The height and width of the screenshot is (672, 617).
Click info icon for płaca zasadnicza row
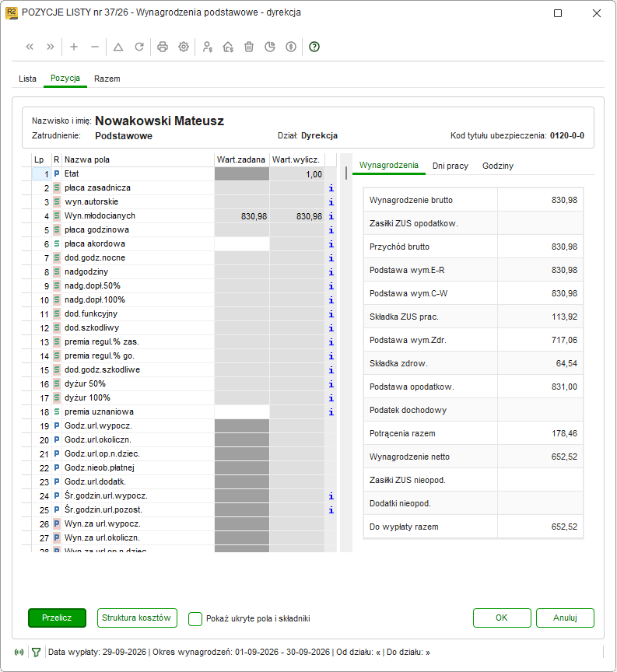point(331,188)
